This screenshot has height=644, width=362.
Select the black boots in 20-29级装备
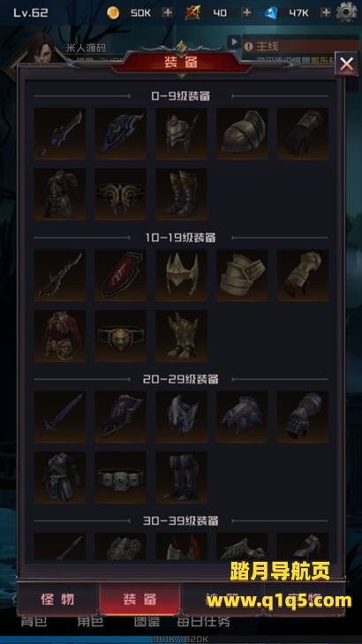(x=181, y=477)
